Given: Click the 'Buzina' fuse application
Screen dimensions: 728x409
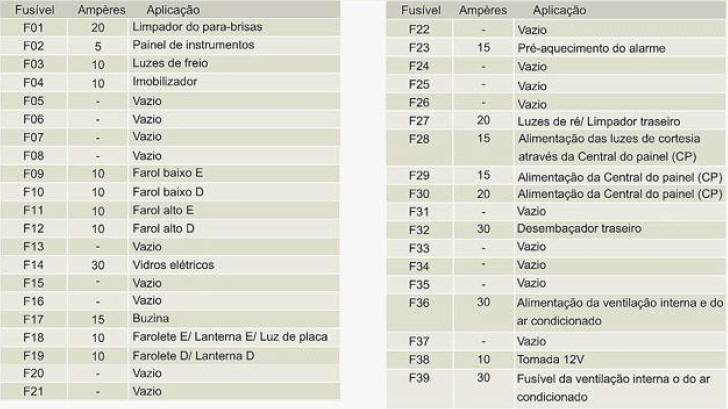Looking at the screenshot, I should (x=149, y=319).
